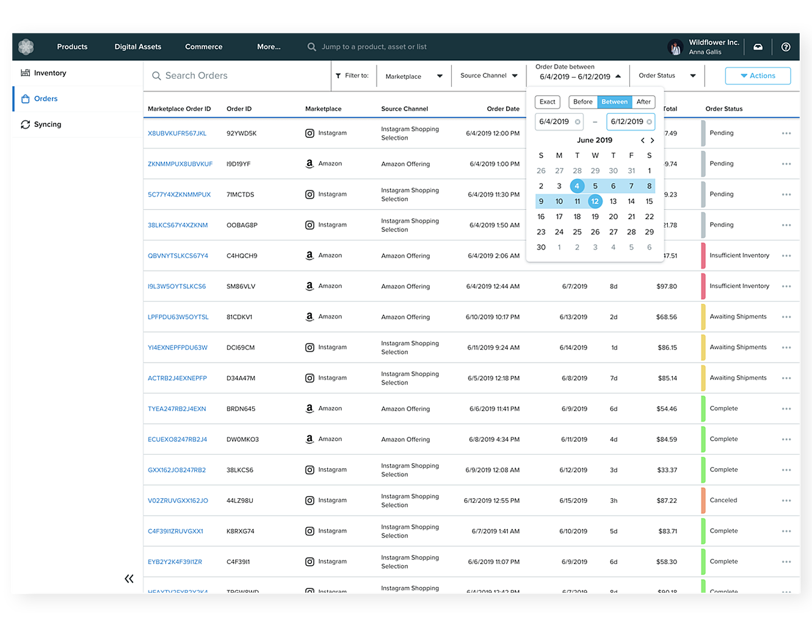Go to Syncing section
Screen dimensions: 812x644
point(78,125)
